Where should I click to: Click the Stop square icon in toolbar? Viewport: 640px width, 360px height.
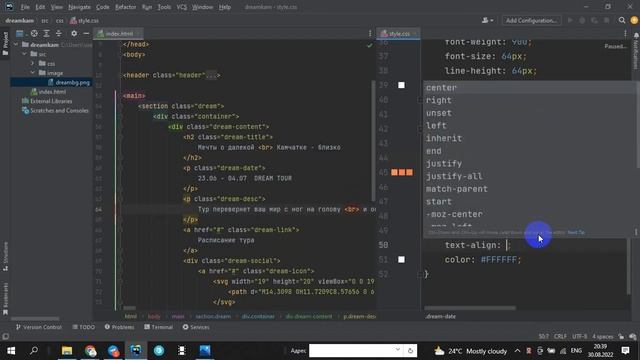click(607, 20)
